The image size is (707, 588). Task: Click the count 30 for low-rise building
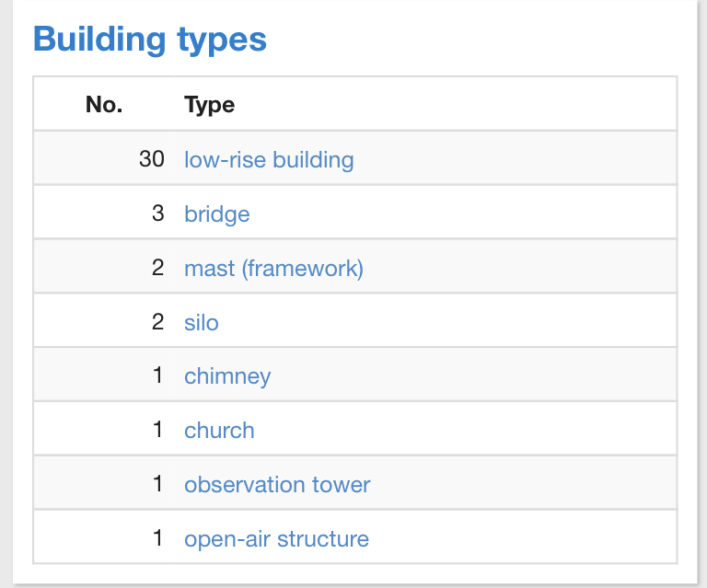(152, 159)
